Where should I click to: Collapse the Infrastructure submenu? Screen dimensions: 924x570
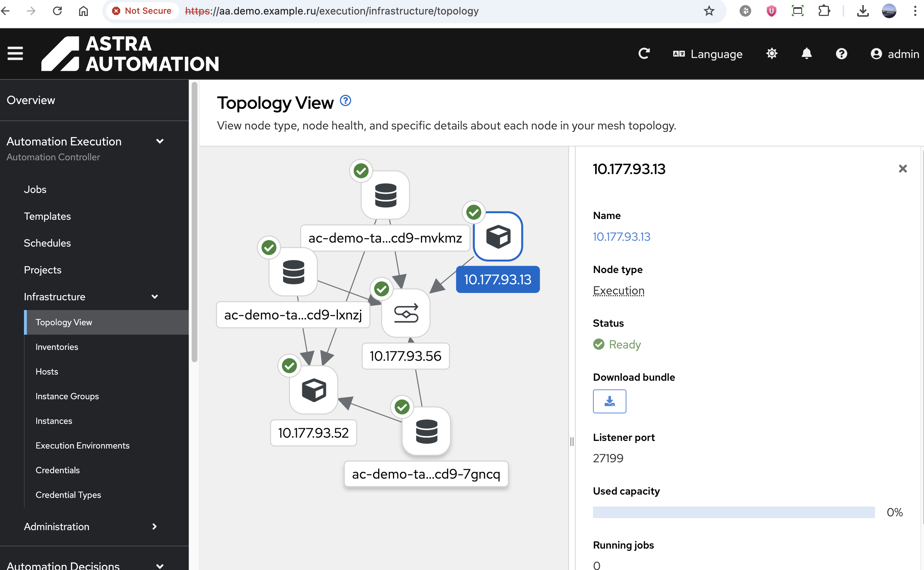(154, 297)
